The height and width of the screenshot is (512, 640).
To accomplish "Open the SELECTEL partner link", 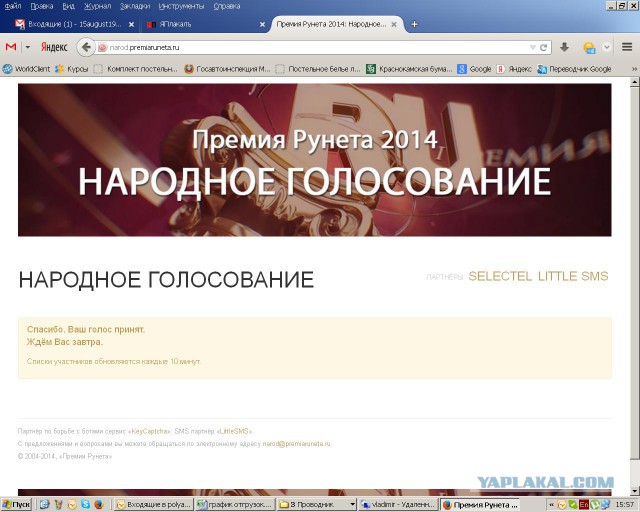I will pos(500,276).
